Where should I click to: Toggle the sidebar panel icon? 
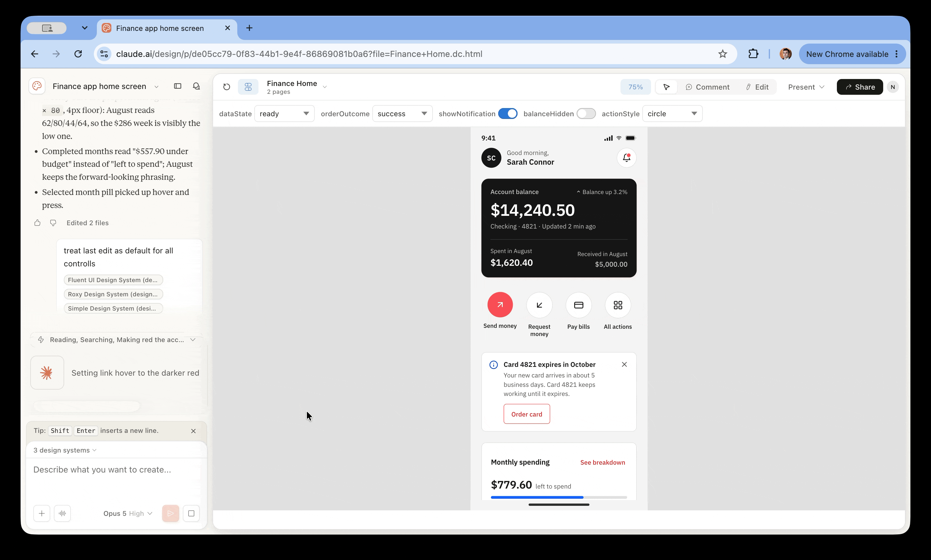point(178,86)
